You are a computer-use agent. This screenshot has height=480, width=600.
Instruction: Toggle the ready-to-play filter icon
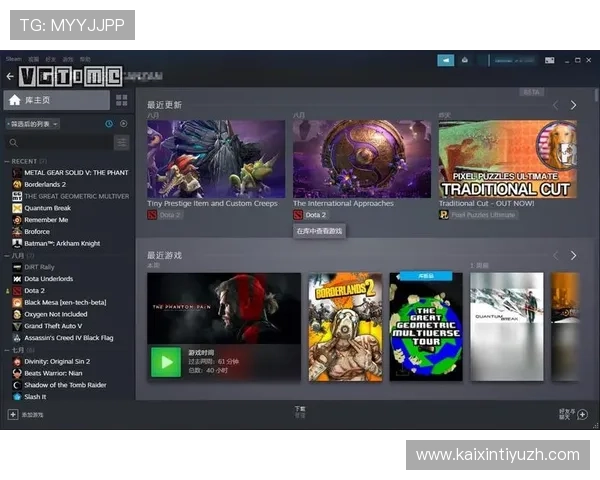coord(123,124)
